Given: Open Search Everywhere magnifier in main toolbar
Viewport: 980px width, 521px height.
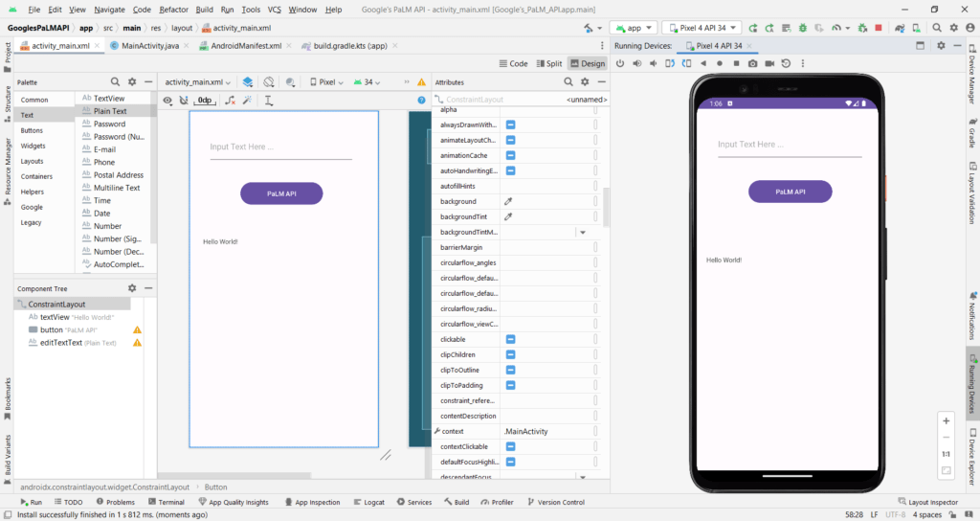Looking at the screenshot, I should [x=937, y=28].
